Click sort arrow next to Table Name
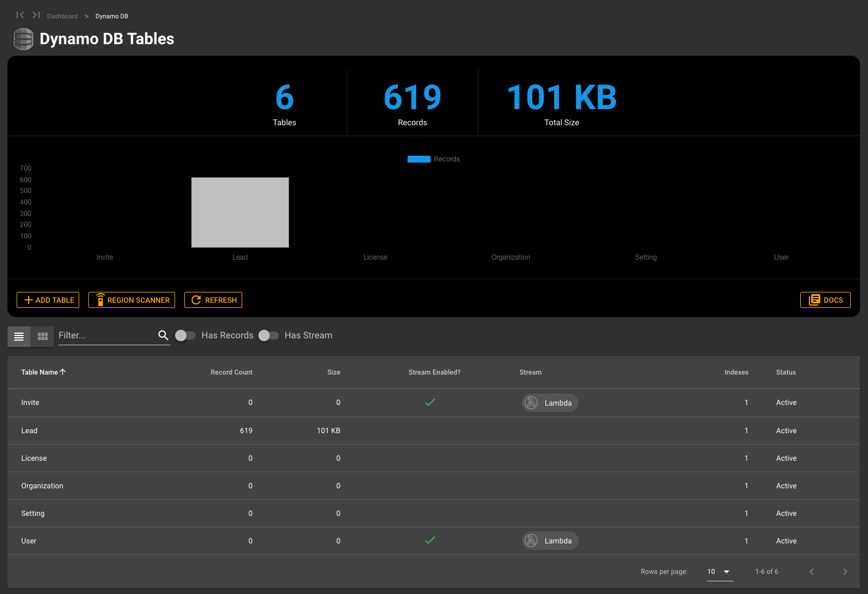This screenshot has height=594, width=868. [63, 372]
